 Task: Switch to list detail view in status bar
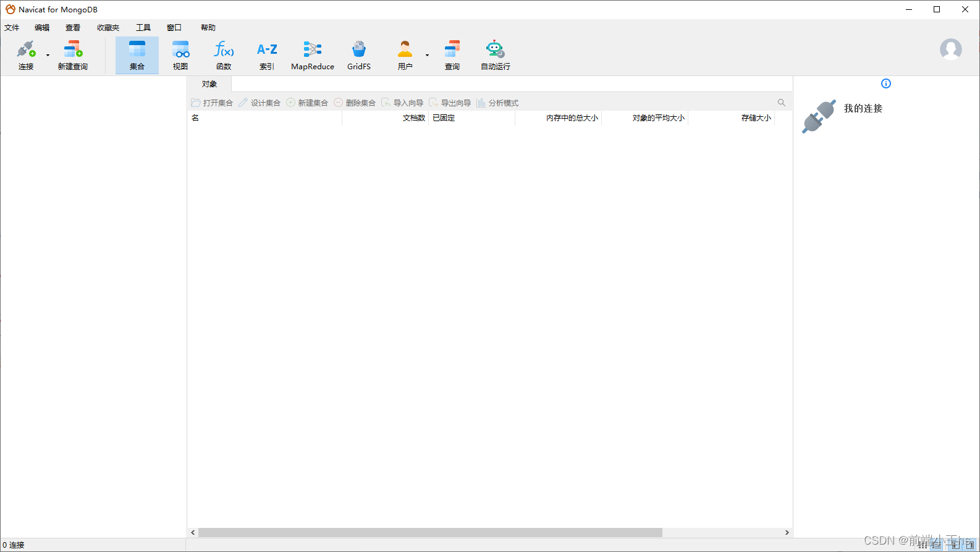point(937,545)
